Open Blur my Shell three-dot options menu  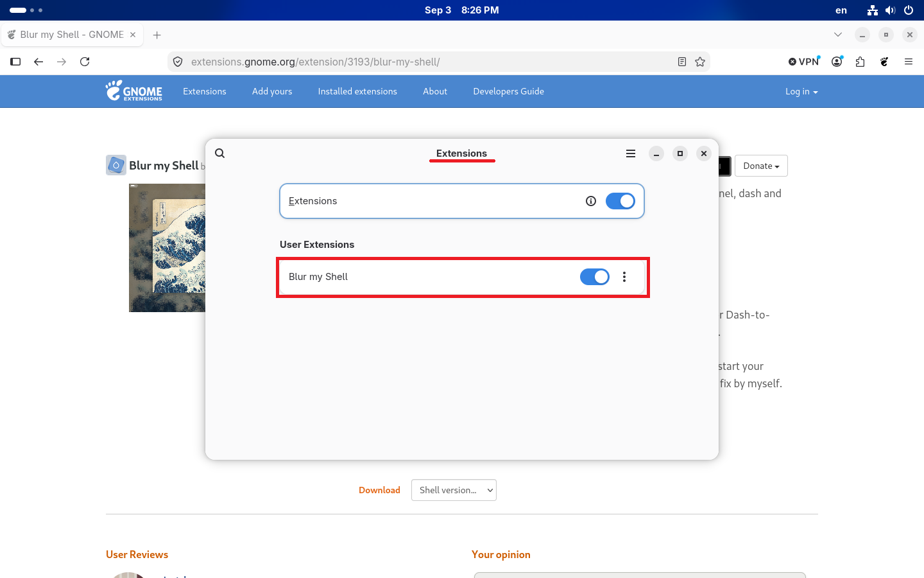tap(624, 277)
